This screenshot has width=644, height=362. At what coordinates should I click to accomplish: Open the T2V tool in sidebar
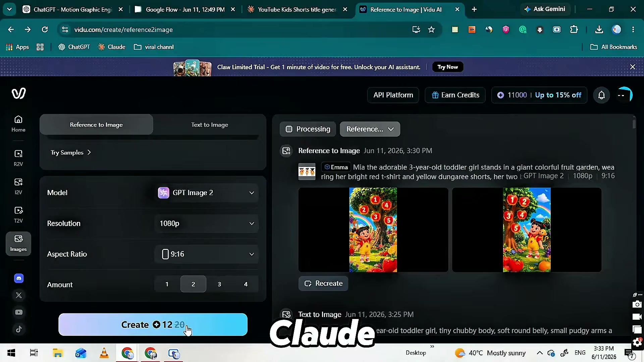click(18, 215)
